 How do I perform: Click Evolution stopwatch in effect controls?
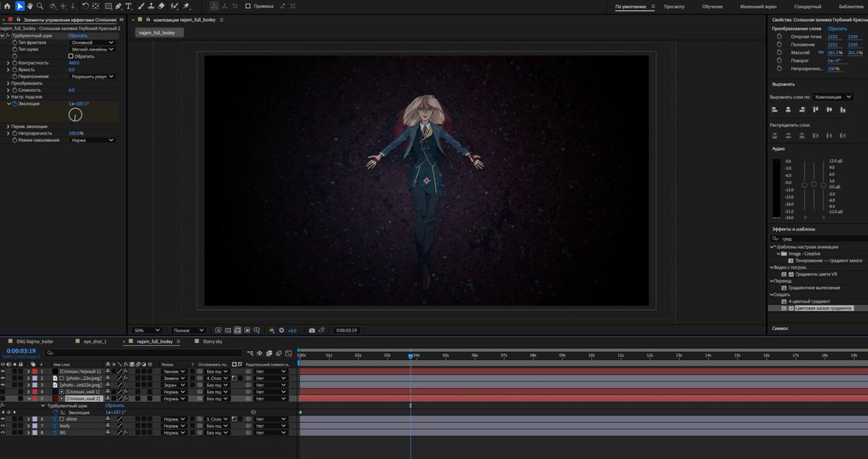click(14, 104)
